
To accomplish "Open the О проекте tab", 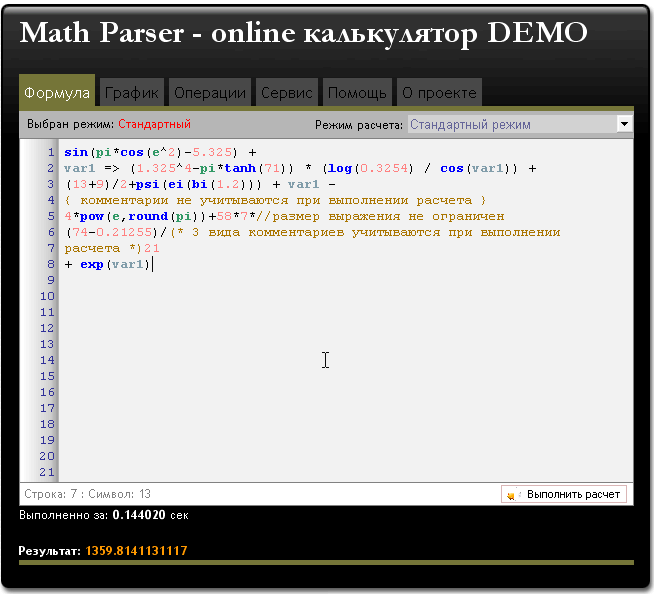I will click(x=439, y=93).
